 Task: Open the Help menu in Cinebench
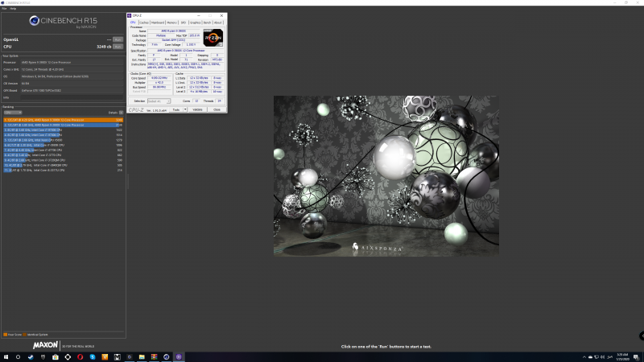(x=14, y=8)
